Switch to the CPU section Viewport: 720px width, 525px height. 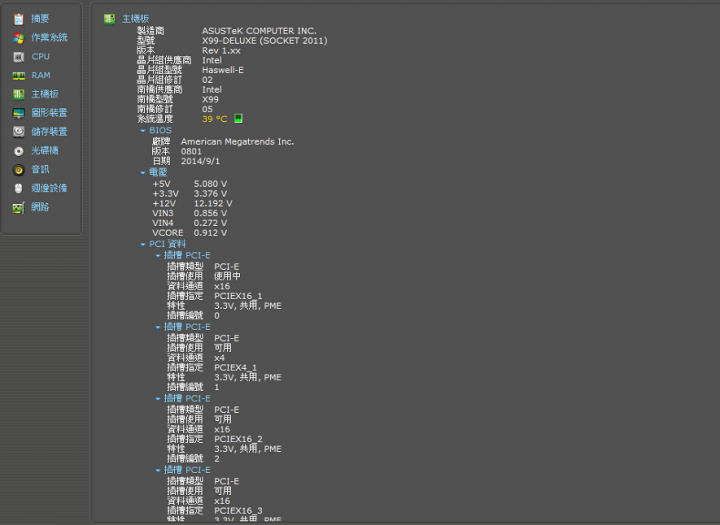pos(40,56)
